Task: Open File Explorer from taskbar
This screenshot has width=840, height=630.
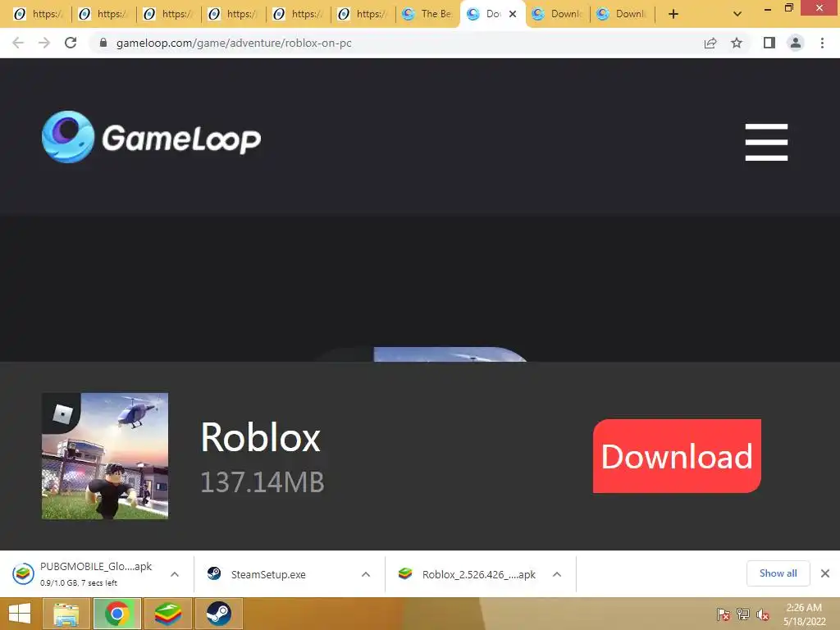Action: click(x=66, y=614)
